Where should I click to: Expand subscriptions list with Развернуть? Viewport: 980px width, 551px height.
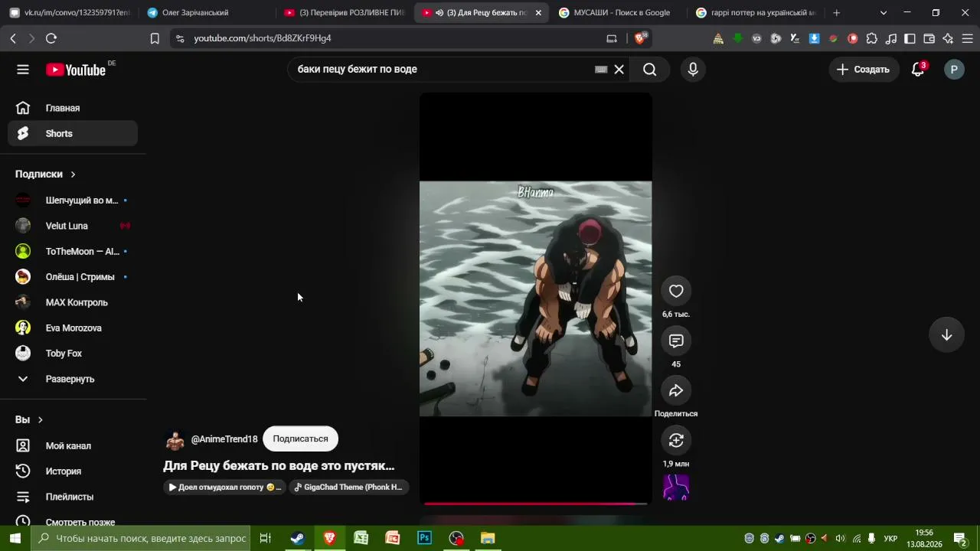point(73,379)
